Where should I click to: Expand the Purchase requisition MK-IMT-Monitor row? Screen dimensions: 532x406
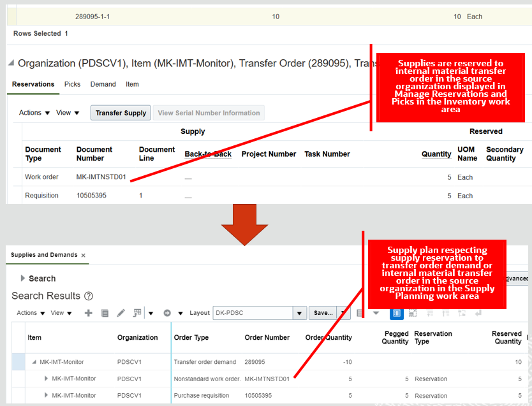[46, 395]
